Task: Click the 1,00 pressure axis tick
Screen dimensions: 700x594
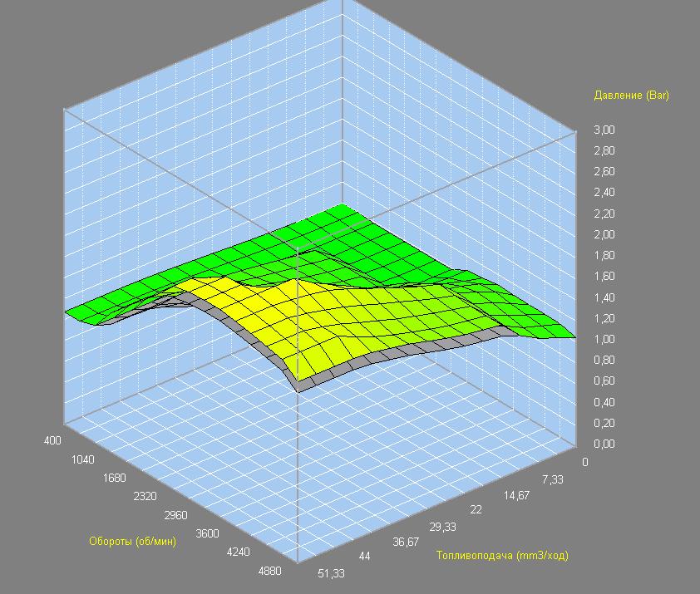Action: coord(604,339)
